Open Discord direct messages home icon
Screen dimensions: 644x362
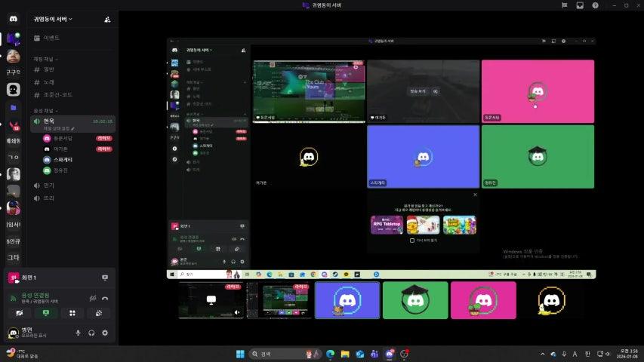[x=14, y=38]
